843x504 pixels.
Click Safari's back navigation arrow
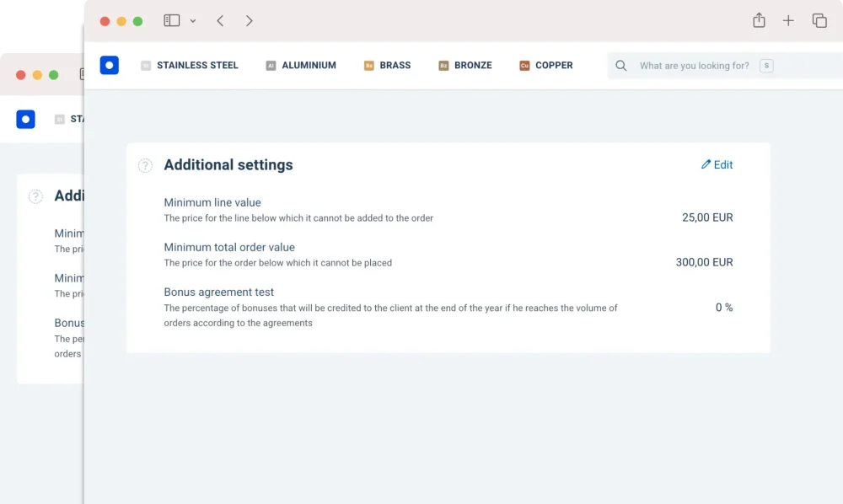pos(220,20)
